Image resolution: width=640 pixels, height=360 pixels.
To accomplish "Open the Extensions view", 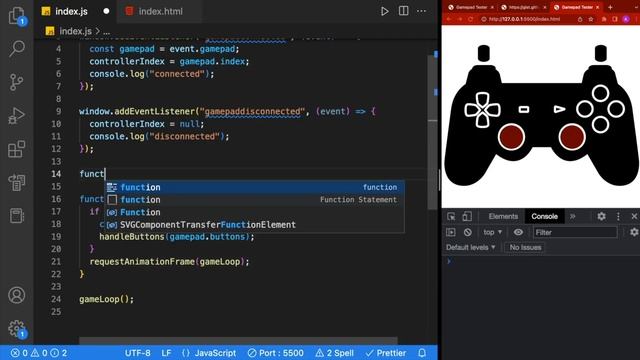I will [17, 149].
